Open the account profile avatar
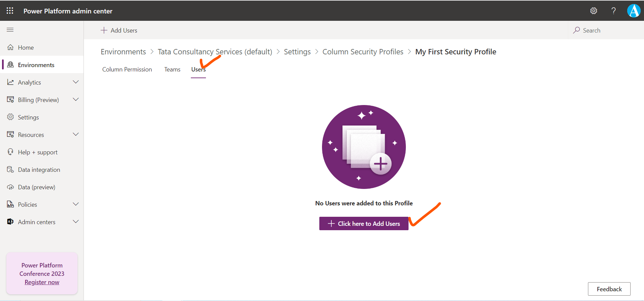Screen dimensions: 644x301 [634, 11]
